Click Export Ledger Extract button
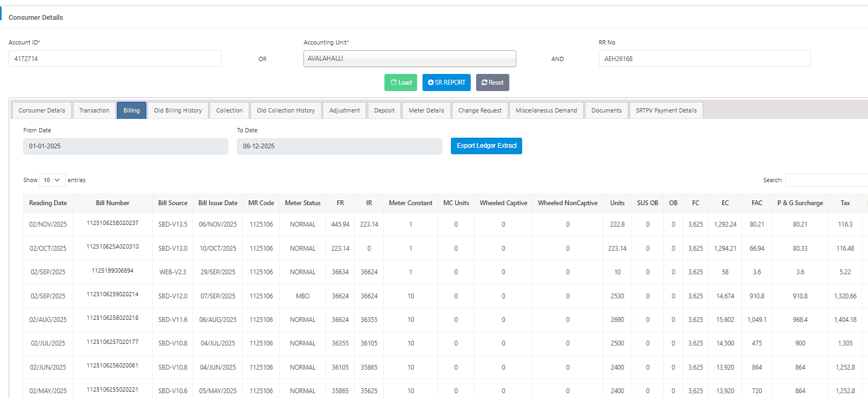868x398 pixels. (486, 146)
